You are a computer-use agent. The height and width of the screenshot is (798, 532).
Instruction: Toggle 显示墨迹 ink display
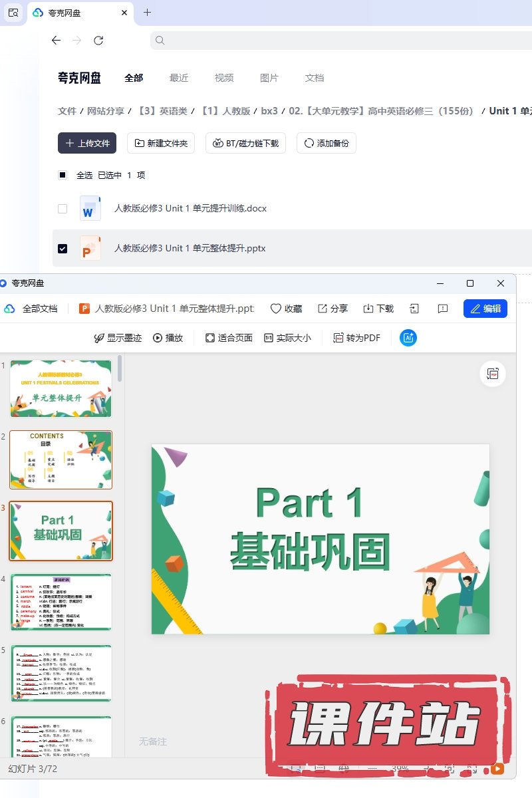118,338
